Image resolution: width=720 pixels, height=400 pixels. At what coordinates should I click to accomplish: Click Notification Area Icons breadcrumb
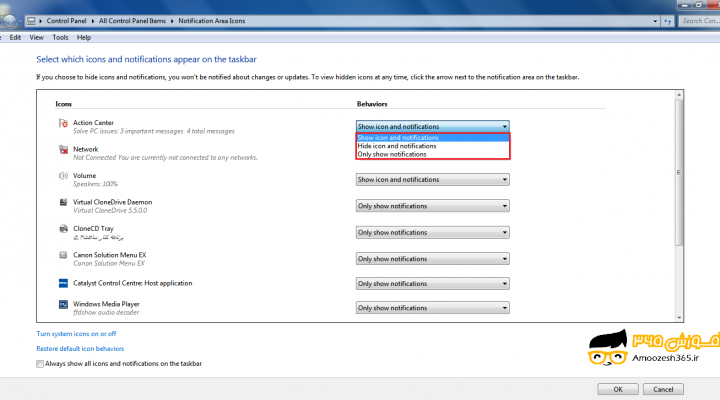[212, 21]
